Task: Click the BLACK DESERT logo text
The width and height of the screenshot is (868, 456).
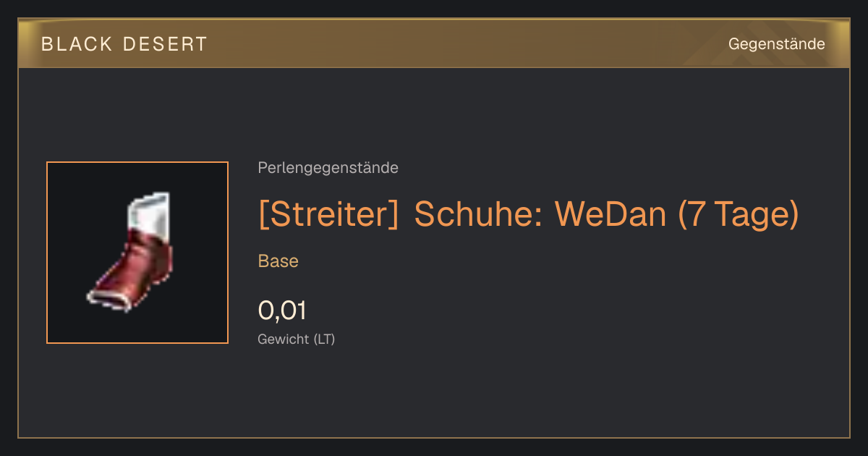Action: click(124, 44)
